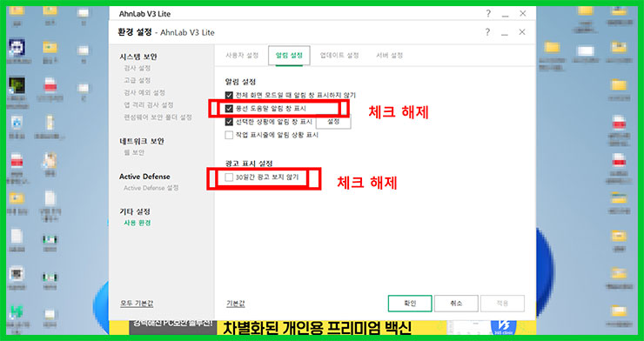Cancel changes with the 취소 button
Image resolution: width=644 pixels, height=341 pixels.
tap(456, 304)
